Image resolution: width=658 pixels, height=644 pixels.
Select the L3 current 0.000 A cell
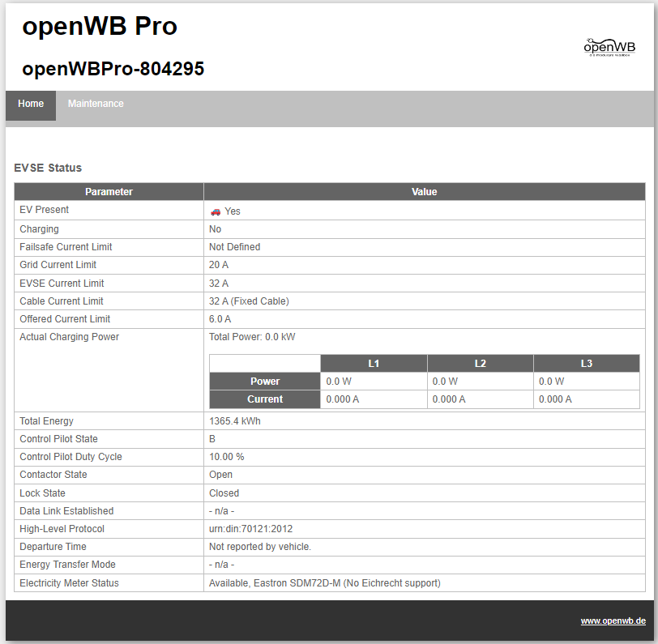tap(587, 399)
